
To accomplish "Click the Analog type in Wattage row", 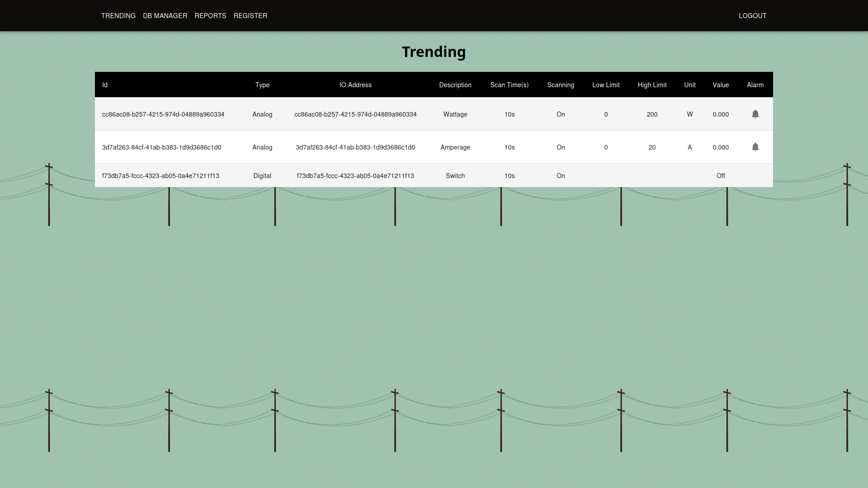I will point(262,114).
